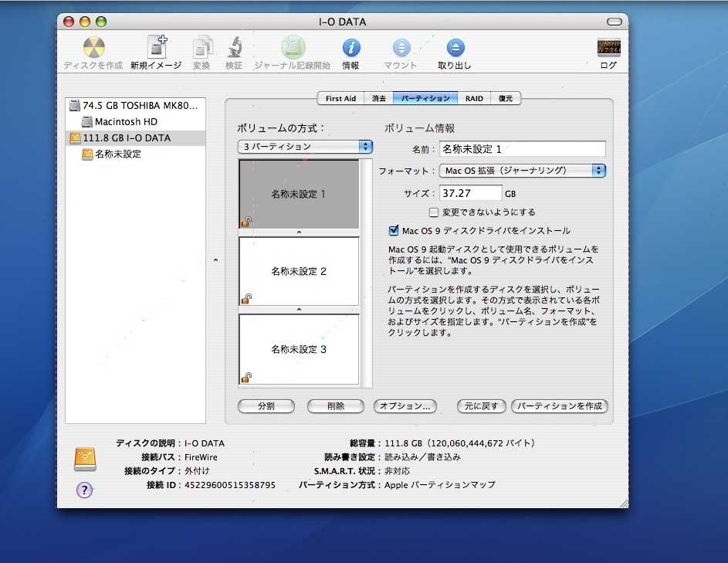Click the toolbar toggle pill in title bar

614,22
